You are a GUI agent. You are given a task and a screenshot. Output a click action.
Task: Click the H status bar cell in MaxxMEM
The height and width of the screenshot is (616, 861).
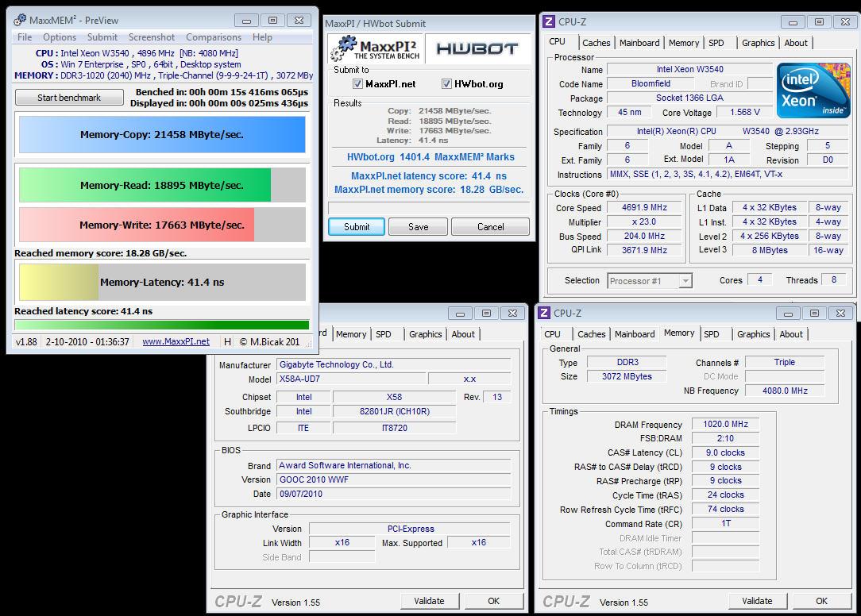pos(227,341)
